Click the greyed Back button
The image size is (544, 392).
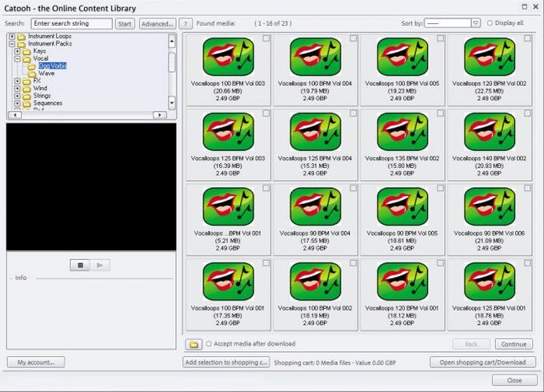471,344
